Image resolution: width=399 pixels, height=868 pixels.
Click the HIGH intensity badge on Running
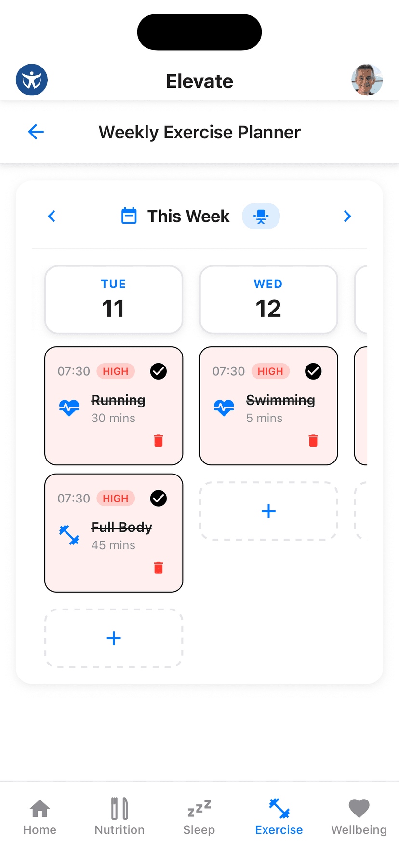pos(116,371)
